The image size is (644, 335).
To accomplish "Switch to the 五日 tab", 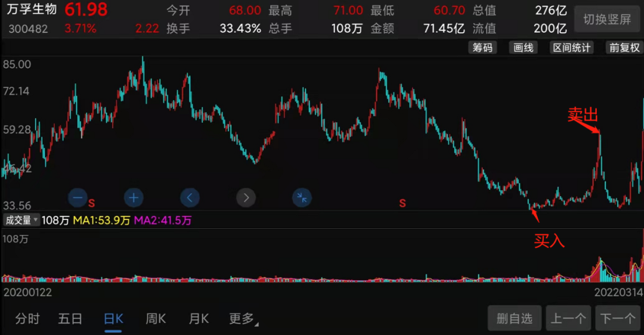I will (70, 318).
